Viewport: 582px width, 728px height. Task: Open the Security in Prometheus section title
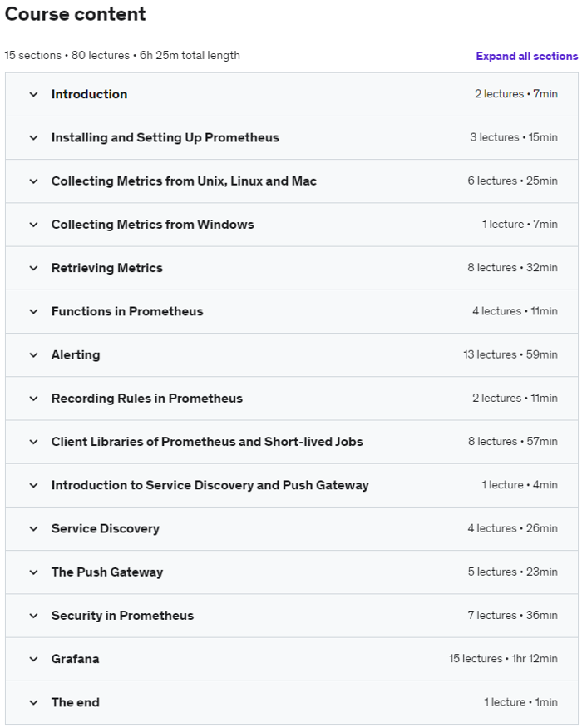point(122,616)
